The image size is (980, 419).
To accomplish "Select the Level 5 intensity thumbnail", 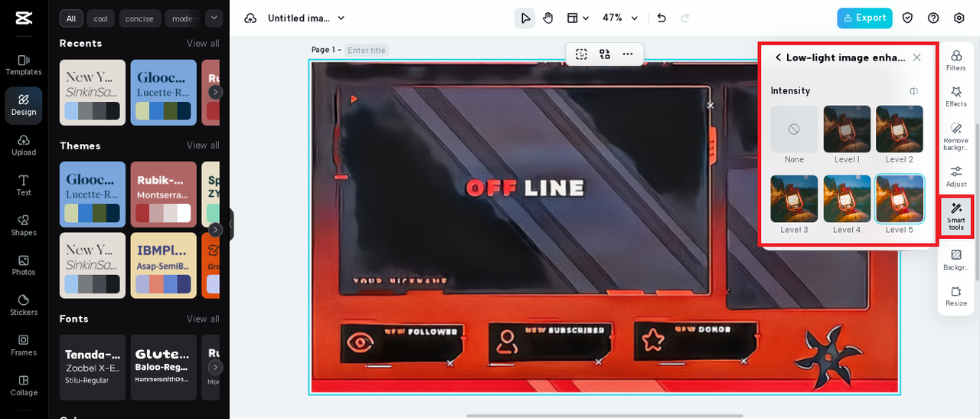I will click(900, 199).
